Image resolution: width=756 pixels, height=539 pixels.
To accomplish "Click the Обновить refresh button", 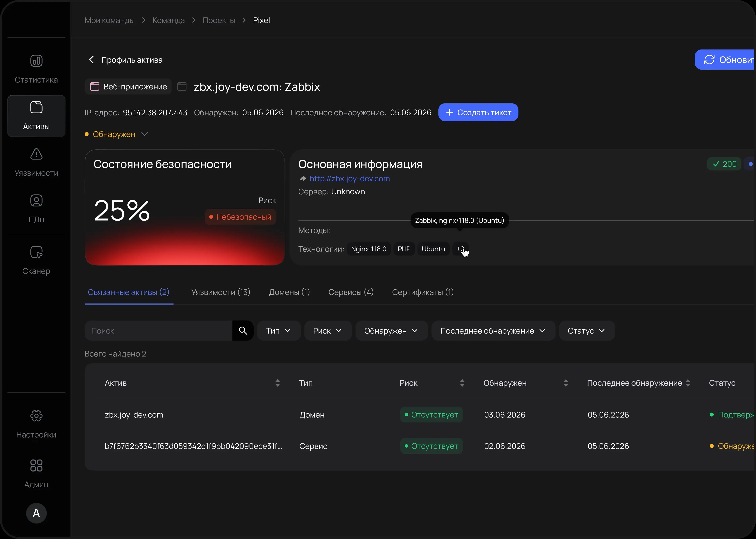I will coord(725,60).
